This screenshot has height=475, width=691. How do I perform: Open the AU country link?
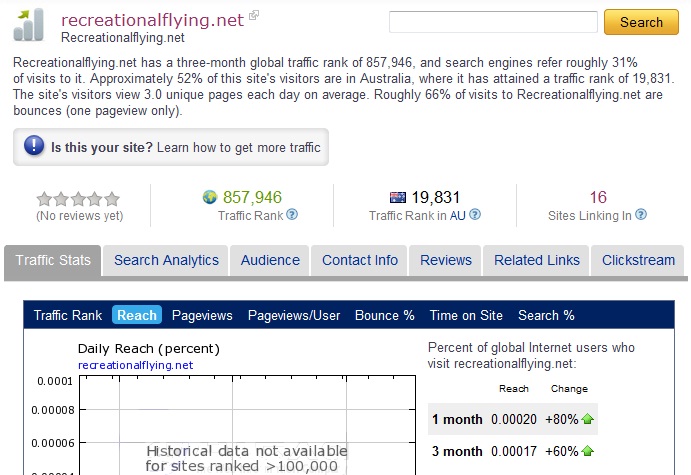click(x=457, y=215)
